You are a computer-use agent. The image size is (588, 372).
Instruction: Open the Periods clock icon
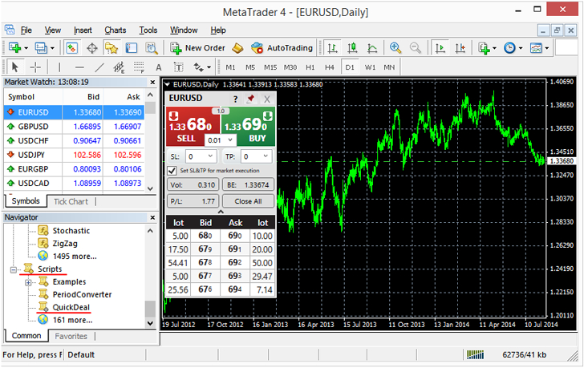point(509,48)
